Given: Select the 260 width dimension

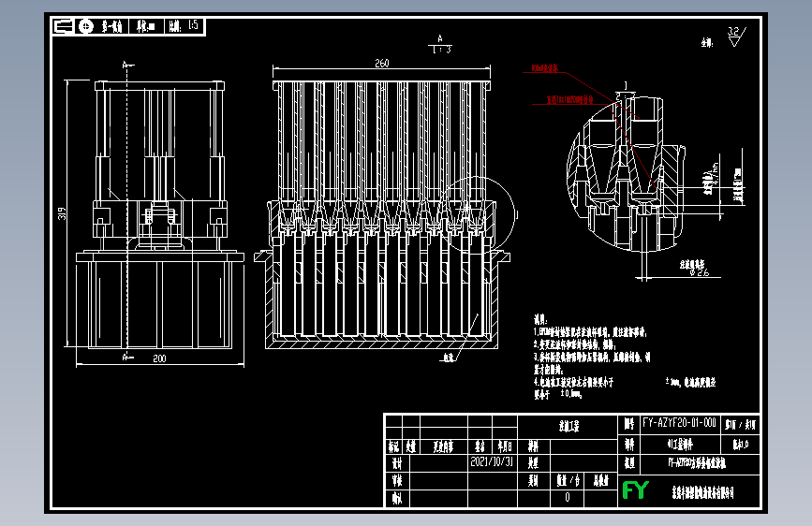Looking at the screenshot, I should [x=382, y=63].
